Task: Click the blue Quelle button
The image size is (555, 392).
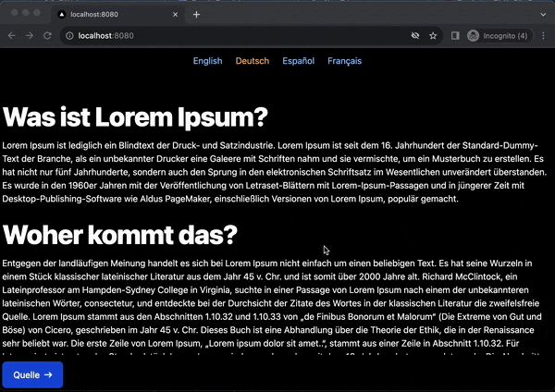Action: click(32, 374)
